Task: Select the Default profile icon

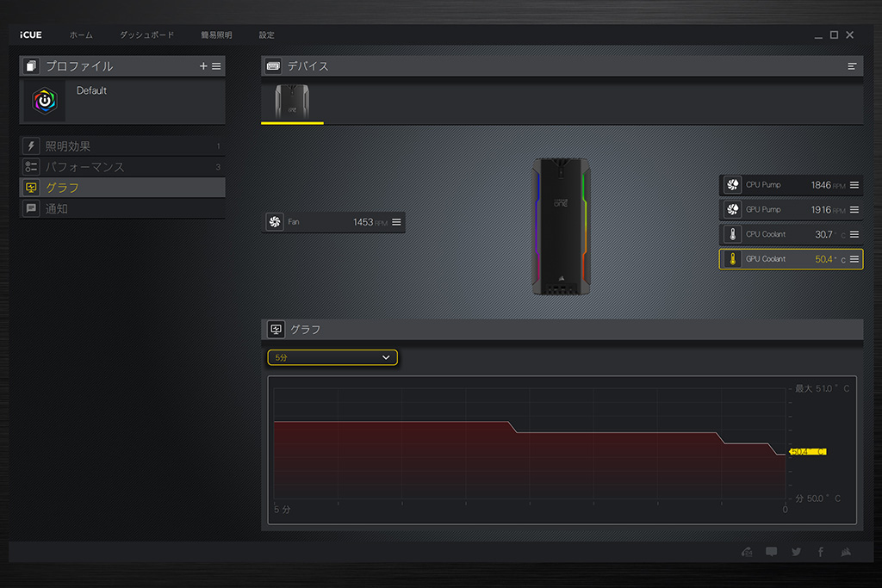Action: tap(45, 102)
